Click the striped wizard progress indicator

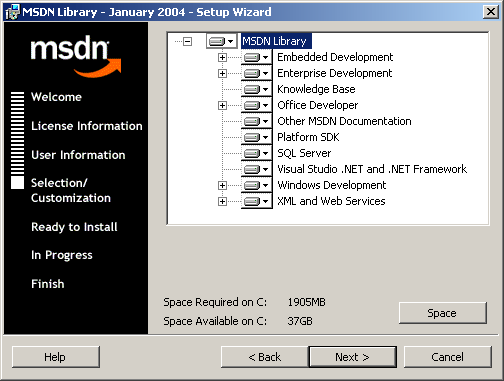[x=17, y=140]
